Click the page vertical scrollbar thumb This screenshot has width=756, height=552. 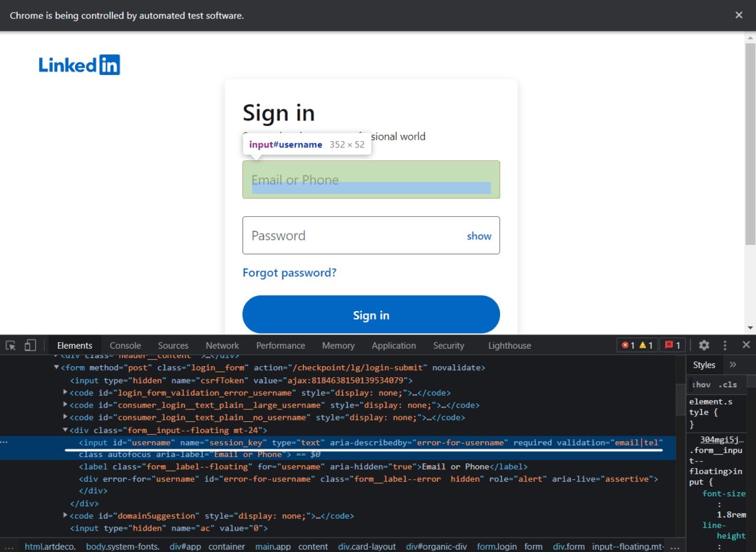750,144
